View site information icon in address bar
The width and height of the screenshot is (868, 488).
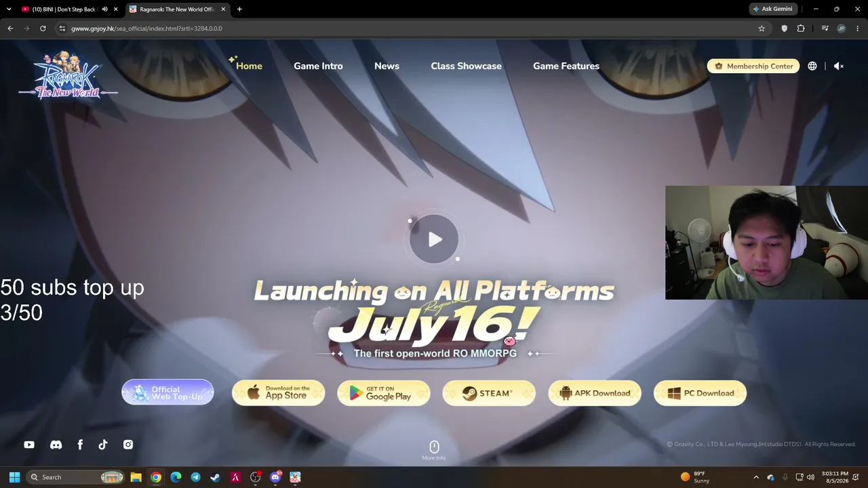[62, 28]
